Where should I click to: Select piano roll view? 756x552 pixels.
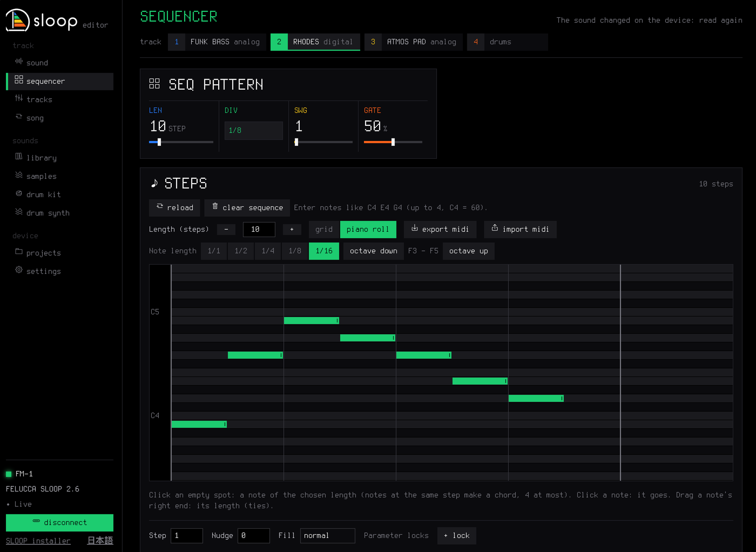[368, 230]
